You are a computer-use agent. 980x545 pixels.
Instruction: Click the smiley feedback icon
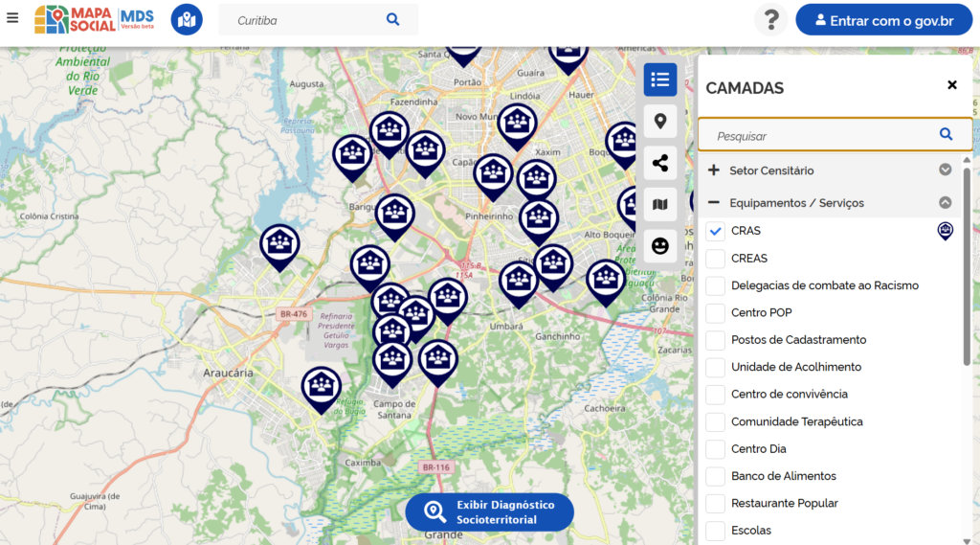[660, 246]
